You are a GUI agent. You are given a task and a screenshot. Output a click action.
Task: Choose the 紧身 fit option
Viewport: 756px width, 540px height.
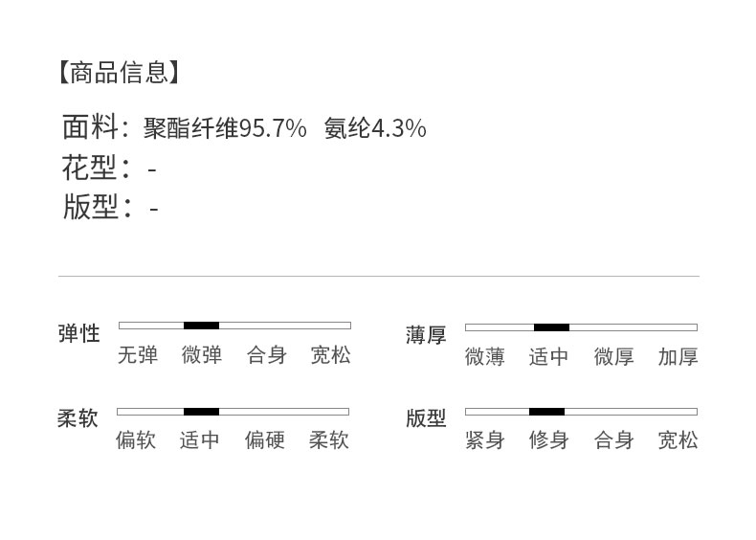(484, 440)
